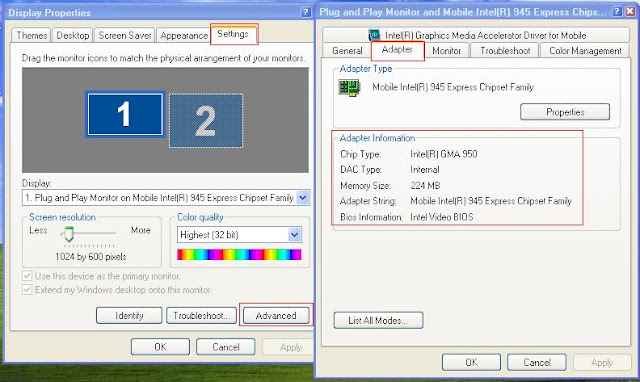Click the Identify button
The image size is (640, 382).
(x=129, y=315)
